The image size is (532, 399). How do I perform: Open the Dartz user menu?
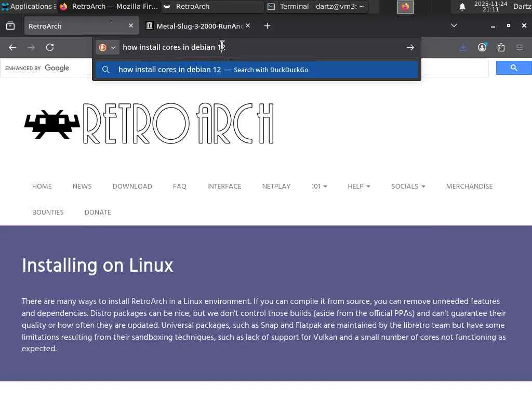[522, 6]
